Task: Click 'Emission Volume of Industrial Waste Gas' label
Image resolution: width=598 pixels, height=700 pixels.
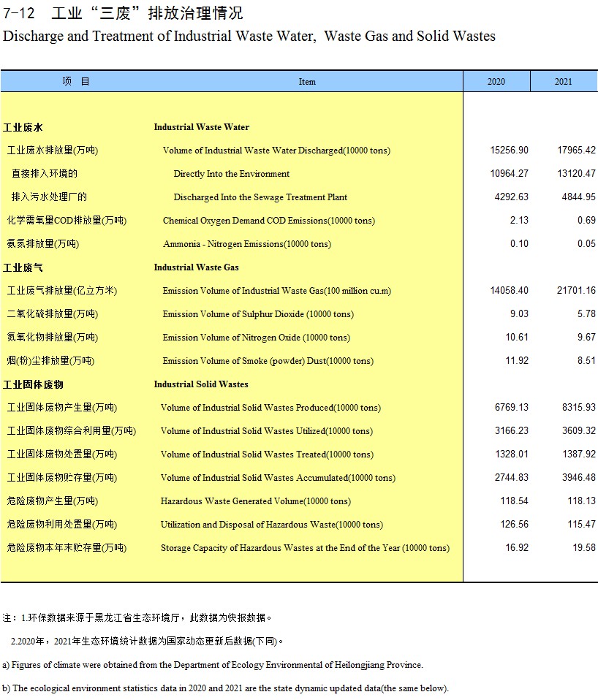Action: point(277,291)
